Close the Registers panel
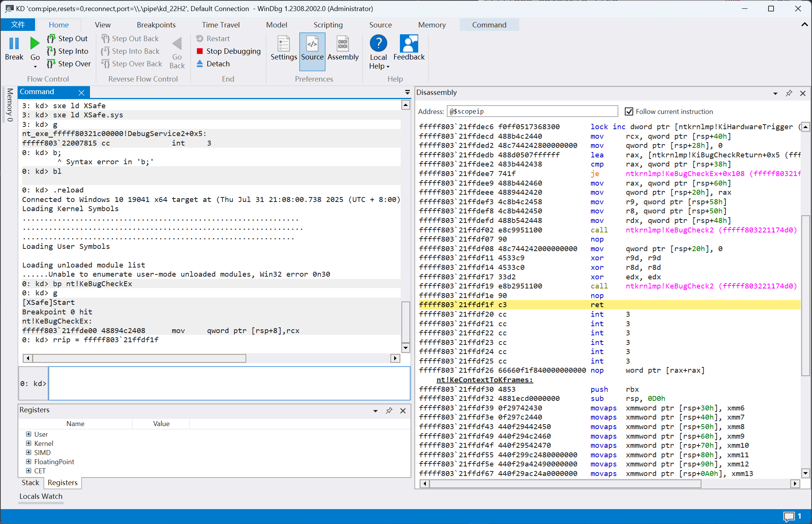 click(403, 410)
